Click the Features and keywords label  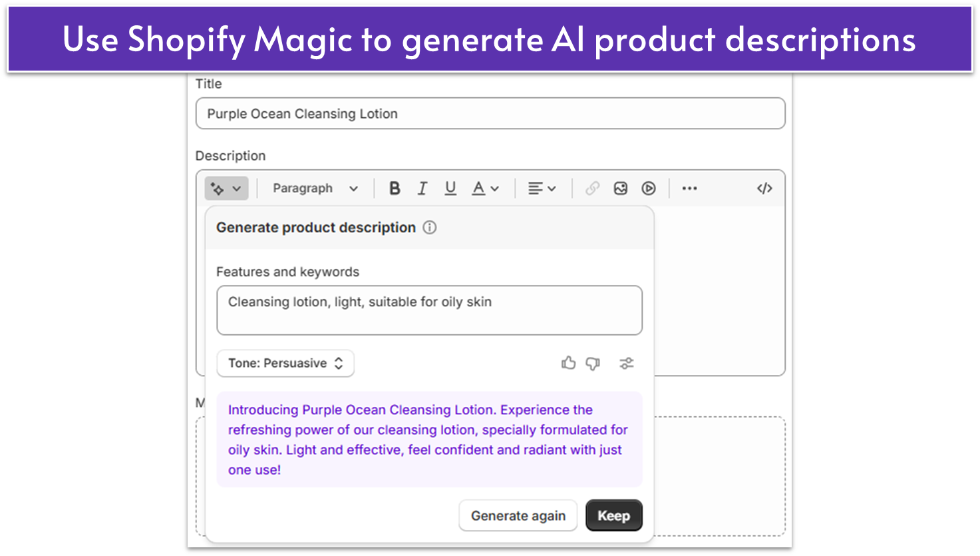287,272
